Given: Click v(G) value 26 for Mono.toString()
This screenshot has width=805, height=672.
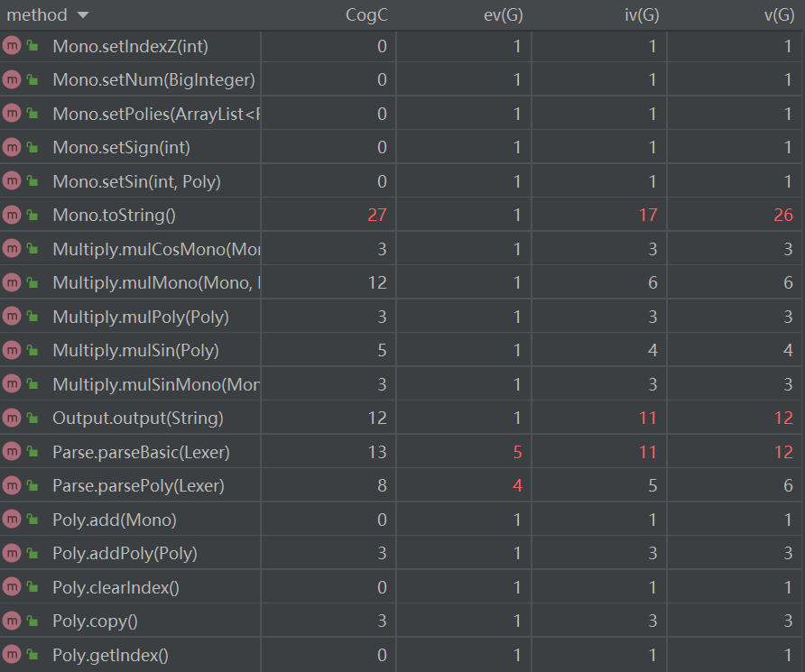Looking at the screenshot, I should 783,215.
